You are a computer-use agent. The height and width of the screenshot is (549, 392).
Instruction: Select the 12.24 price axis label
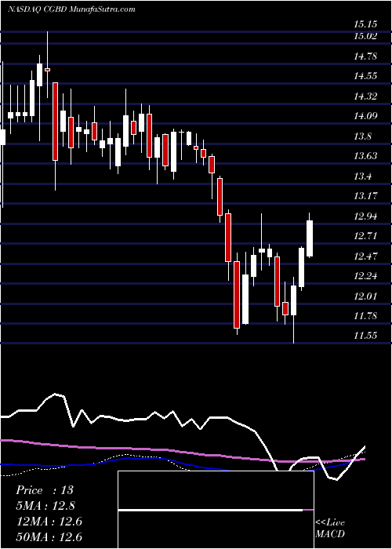click(x=365, y=276)
